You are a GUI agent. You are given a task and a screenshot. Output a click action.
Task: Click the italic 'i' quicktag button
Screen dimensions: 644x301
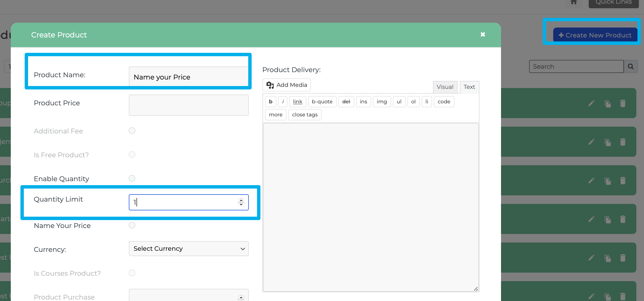coord(283,102)
